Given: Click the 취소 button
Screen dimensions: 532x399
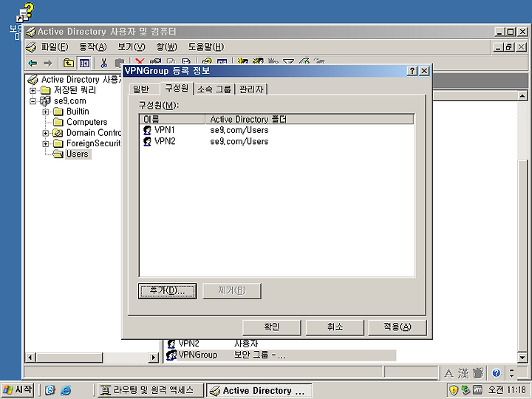Looking at the screenshot, I should point(335,327).
